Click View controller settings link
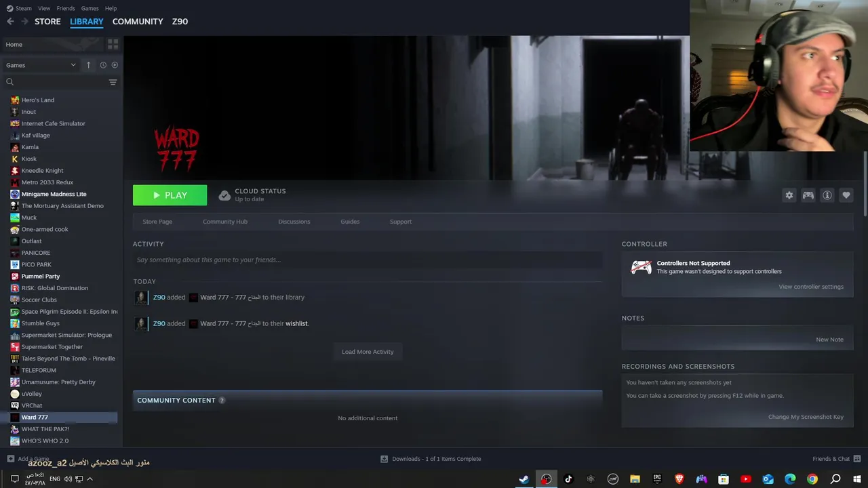The width and height of the screenshot is (868, 488). [x=811, y=287]
